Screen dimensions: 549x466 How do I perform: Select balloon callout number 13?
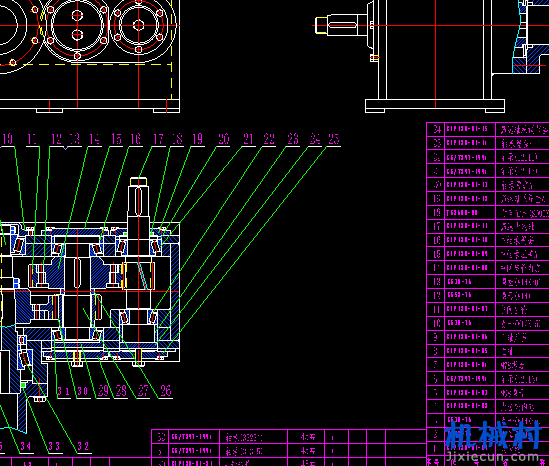click(x=75, y=139)
